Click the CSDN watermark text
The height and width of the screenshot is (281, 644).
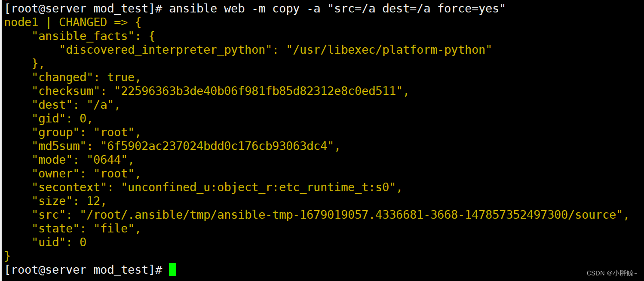click(x=612, y=273)
